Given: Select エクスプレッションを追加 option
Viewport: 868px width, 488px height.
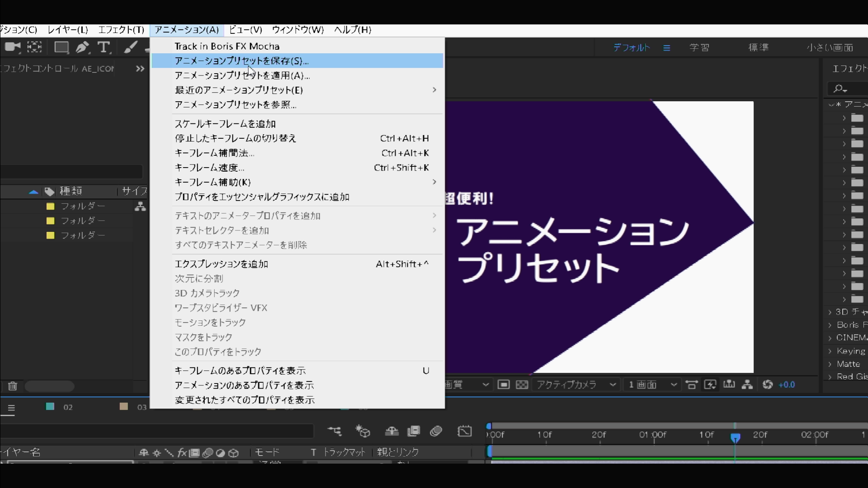Looking at the screenshot, I should [x=221, y=264].
